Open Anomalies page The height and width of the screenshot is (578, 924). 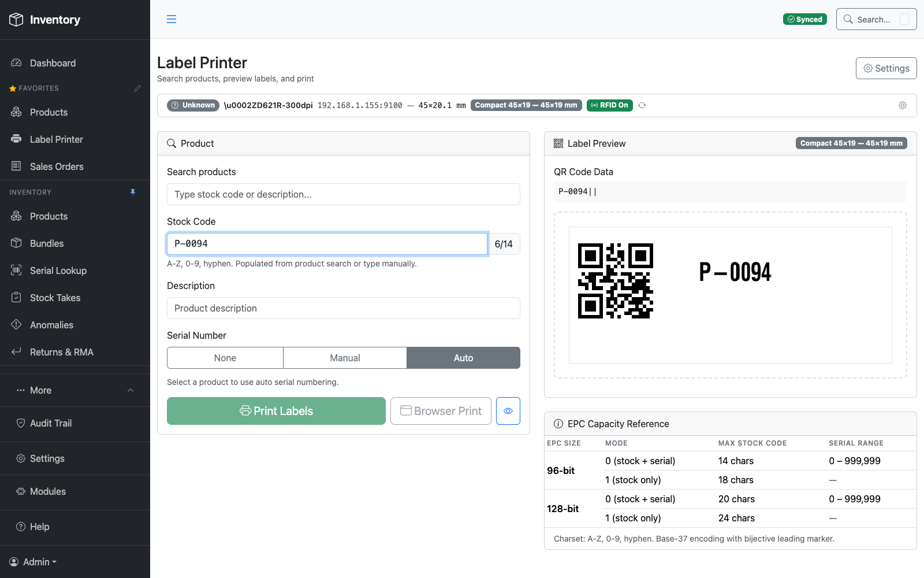click(x=75, y=325)
